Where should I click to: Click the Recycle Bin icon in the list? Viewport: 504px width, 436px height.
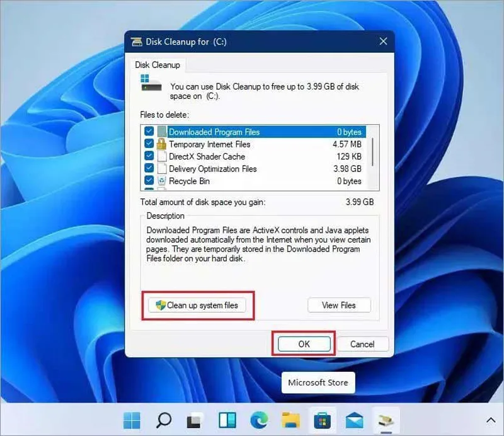coord(162,181)
